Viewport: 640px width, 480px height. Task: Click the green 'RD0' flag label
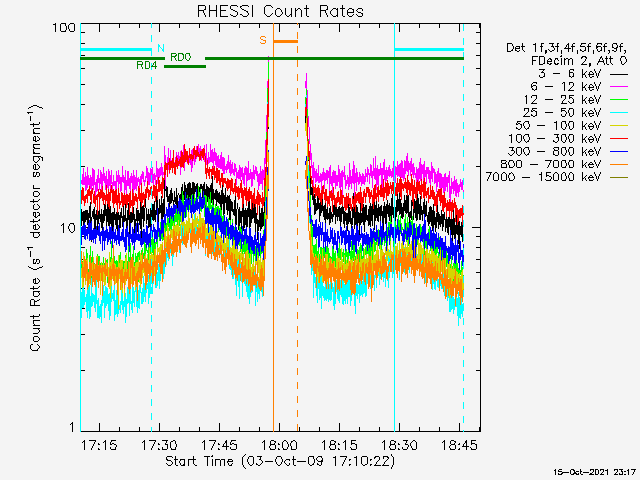tap(180, 57)
